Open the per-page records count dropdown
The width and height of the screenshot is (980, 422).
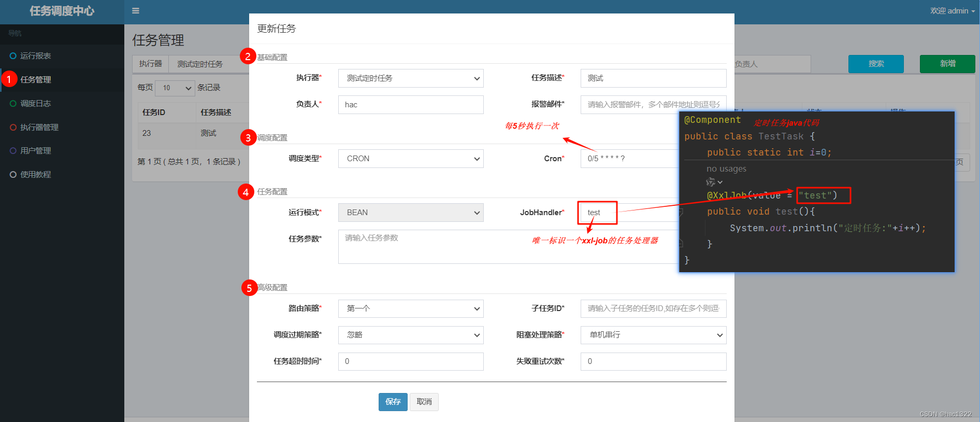pyautogui.click(x=175, y=88)
